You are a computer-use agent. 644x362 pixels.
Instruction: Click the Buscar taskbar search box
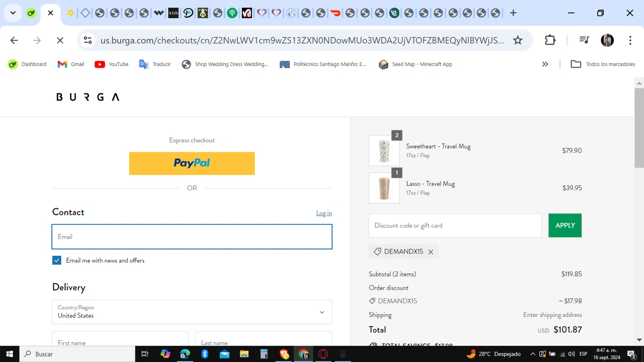(x=77, y=354)
